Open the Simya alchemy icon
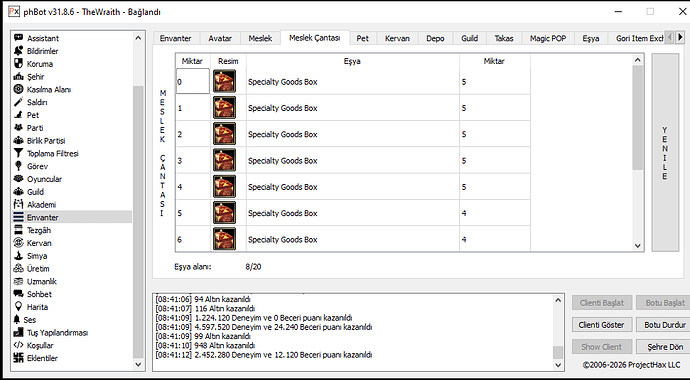690x380 pixels. coord(18,255)
